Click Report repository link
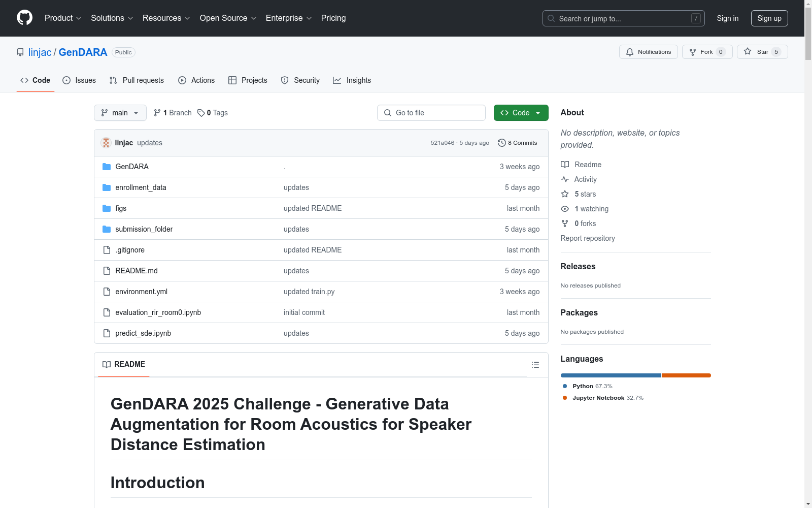812x508 pixels. (588, 238)
